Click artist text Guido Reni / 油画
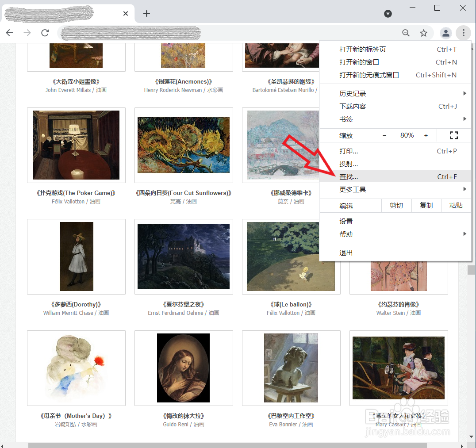The height and width of the screenshot is (448, 476). click(183, 424)
